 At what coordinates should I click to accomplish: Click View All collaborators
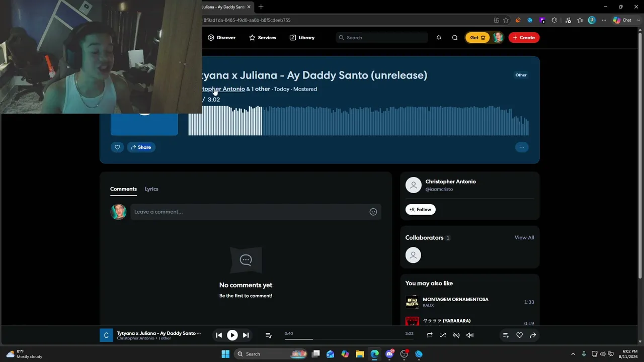[524, 238]
